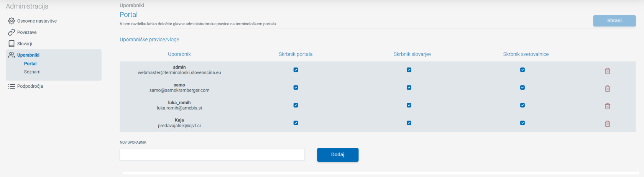644x177 pixels.
Task: Go to Slovarji section
Action: [x=25, y=44]
